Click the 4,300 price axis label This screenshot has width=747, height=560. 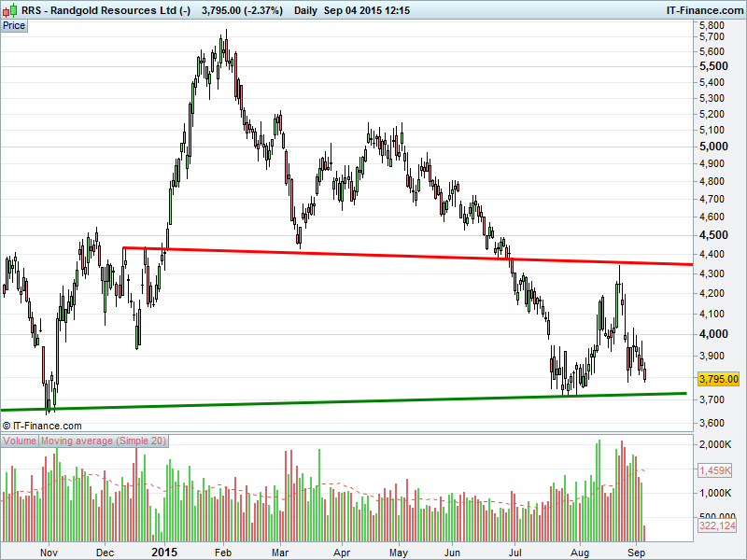coord(712,273)
